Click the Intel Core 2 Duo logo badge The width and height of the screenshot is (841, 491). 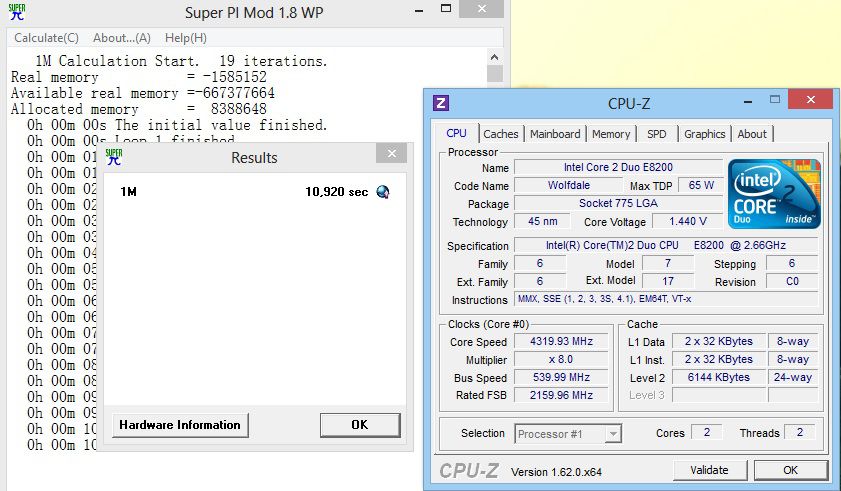(x=774, y=194)
